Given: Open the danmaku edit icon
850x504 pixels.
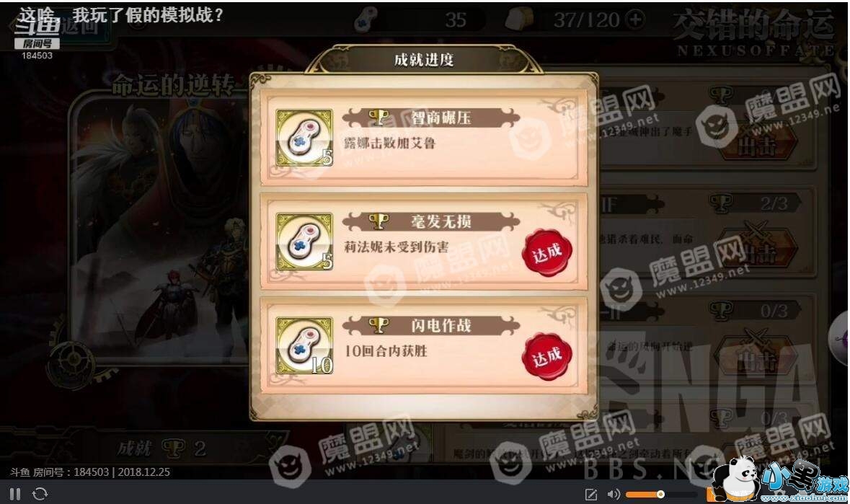Looking at the screenshot, I should pyautogui.click(x=591, y=494).
